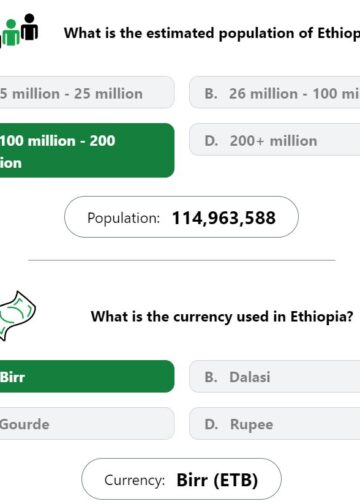Screen dimensions: 360x504
Task: Click the horizontal divider between questions
Action: click(x=182, y=260)
